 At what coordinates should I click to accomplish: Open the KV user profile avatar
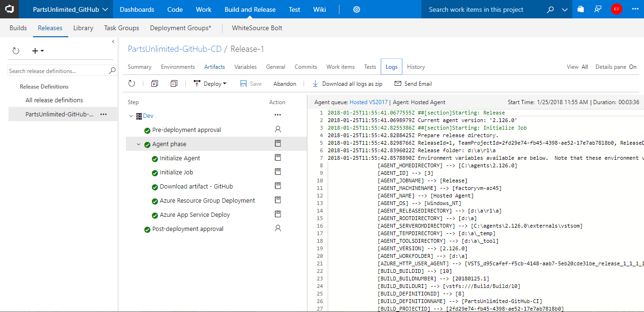616,9
